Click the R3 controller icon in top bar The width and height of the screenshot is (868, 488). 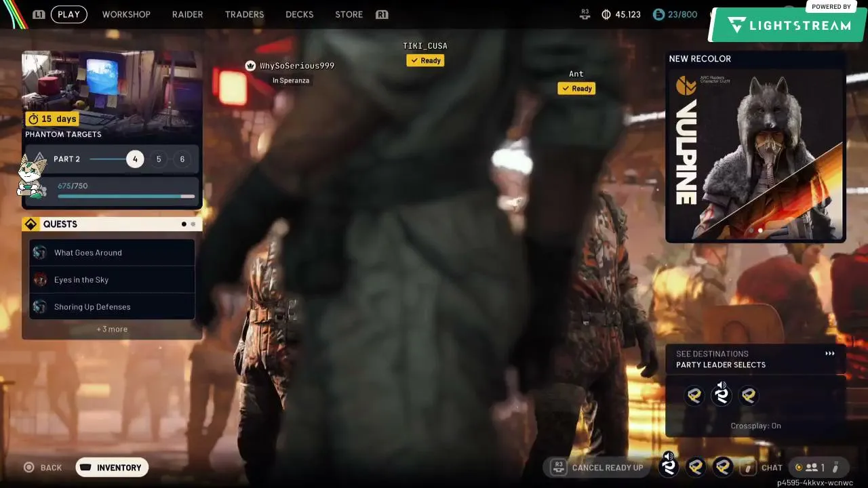pos(585,14)
